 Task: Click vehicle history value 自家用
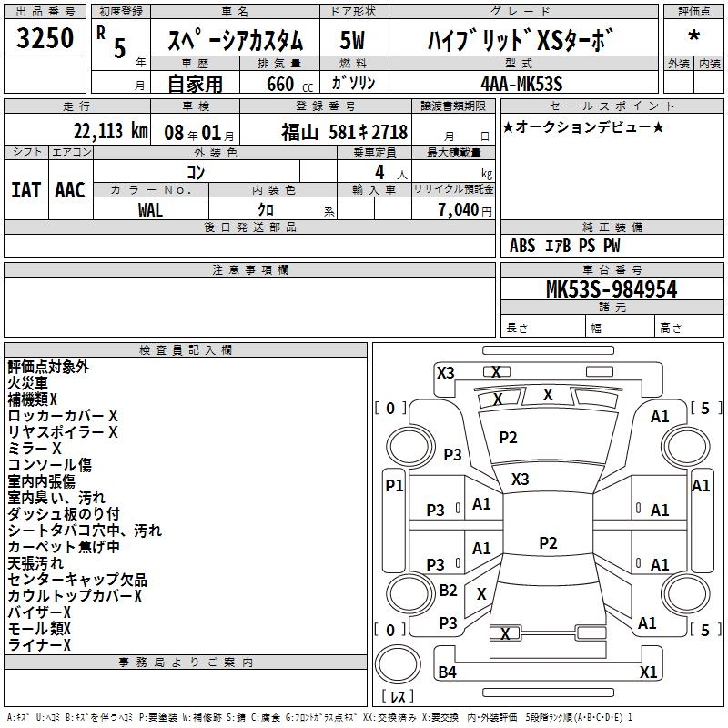pyautogui.click(x=195, y=84)
